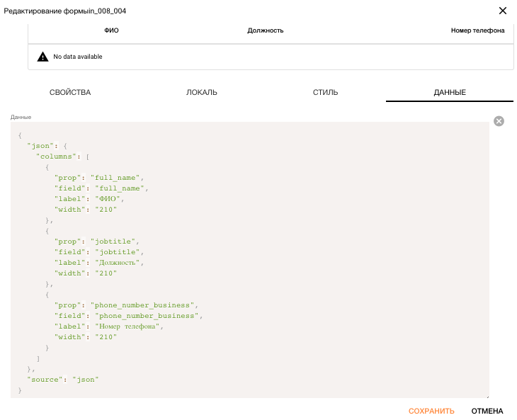Click the textarea resize handle corner
The image size is (517, 420).
[x=487, y=397]
